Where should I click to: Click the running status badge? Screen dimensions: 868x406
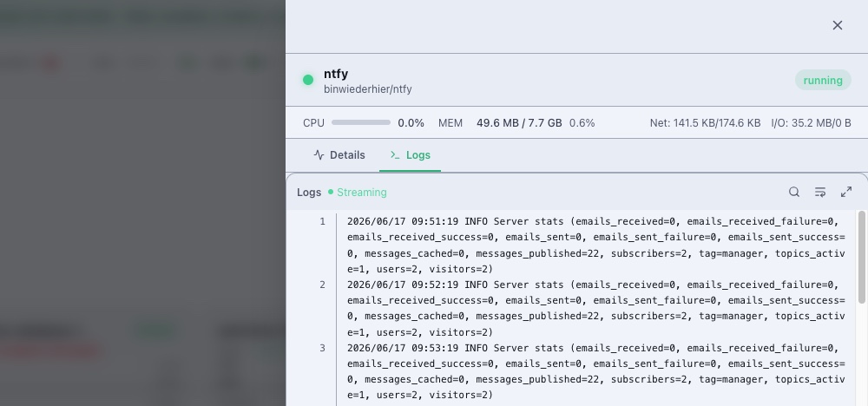(x=823, y=80)
